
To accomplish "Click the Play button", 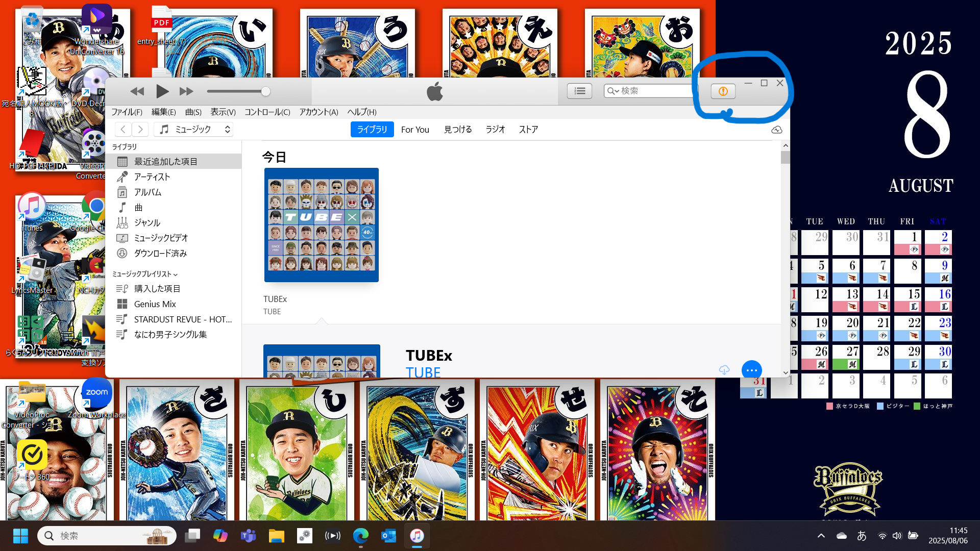I will [x=162, y=91].
